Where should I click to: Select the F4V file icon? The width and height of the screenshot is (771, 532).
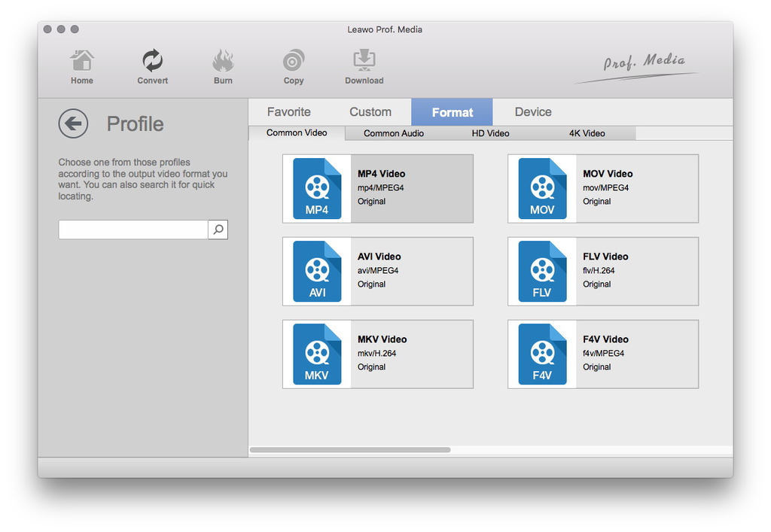click(542, 354)
